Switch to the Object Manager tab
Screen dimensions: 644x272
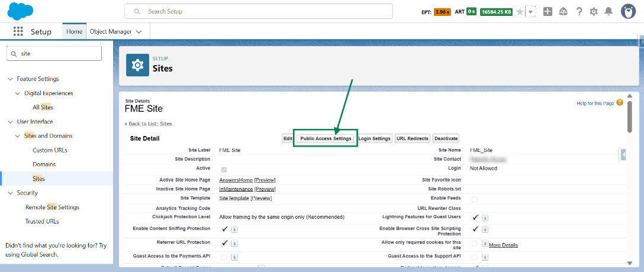coord(111,31)
